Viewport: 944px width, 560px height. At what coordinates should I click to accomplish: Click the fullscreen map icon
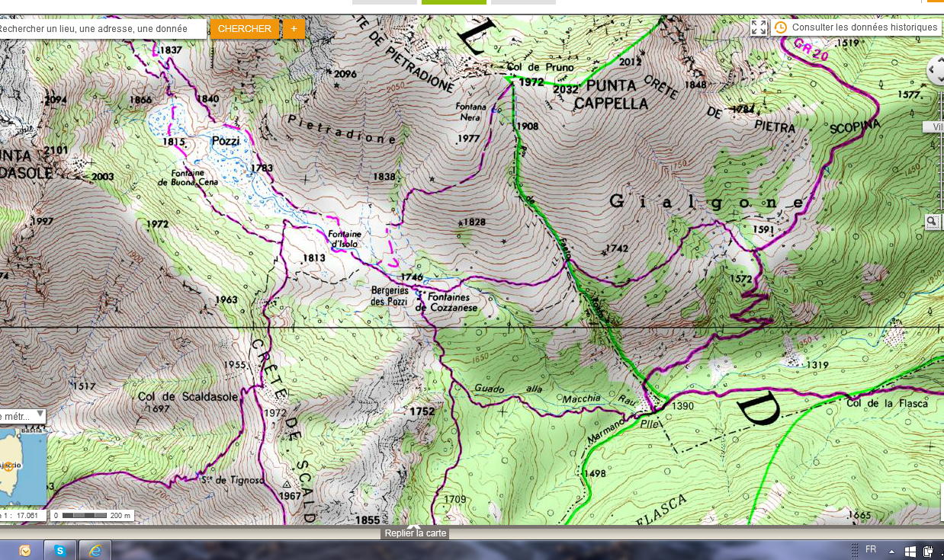pyautogui.click(x=759, y=27)
